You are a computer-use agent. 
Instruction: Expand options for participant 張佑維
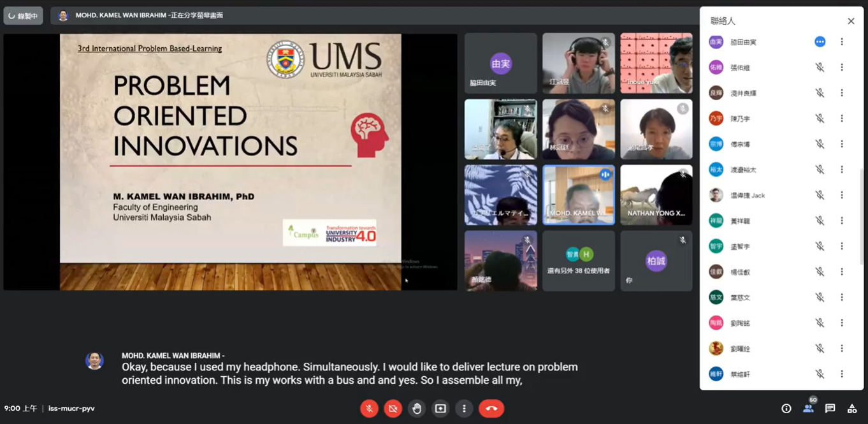coord(841,68)
